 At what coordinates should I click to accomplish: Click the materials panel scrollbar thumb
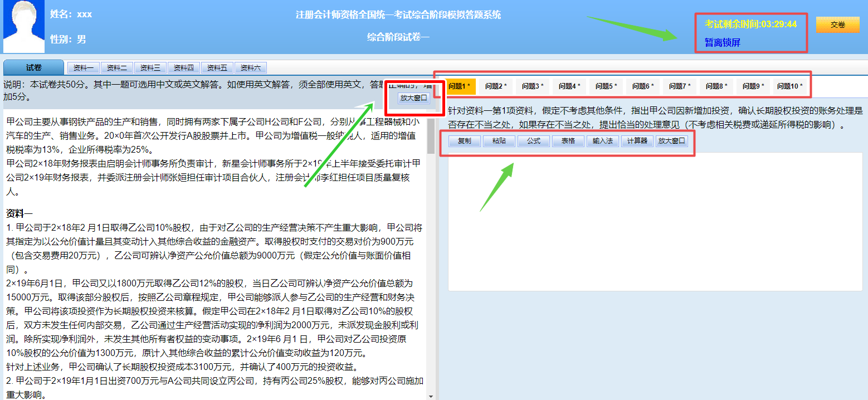[x=431, y=136]
